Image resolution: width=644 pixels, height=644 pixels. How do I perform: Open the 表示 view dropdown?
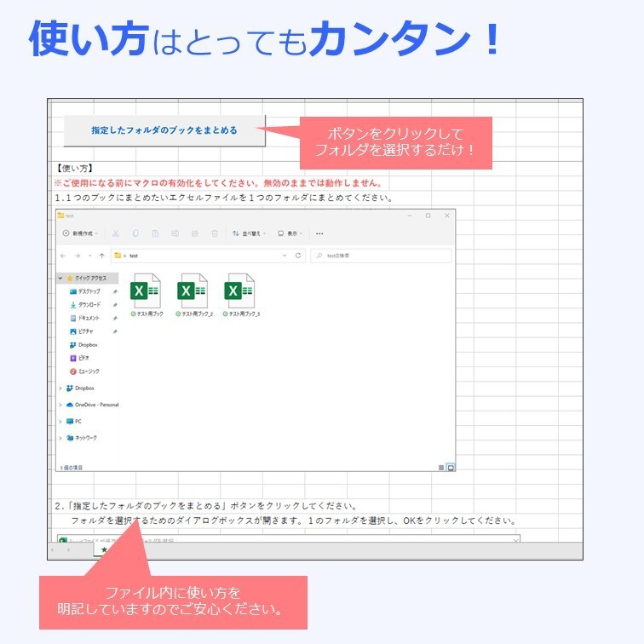coord(290,233)
